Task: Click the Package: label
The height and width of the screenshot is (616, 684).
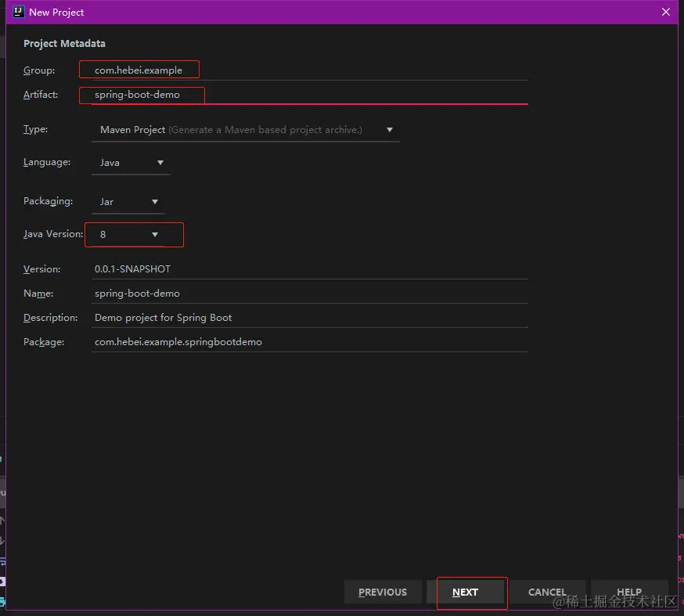Action: click(44, 342)
